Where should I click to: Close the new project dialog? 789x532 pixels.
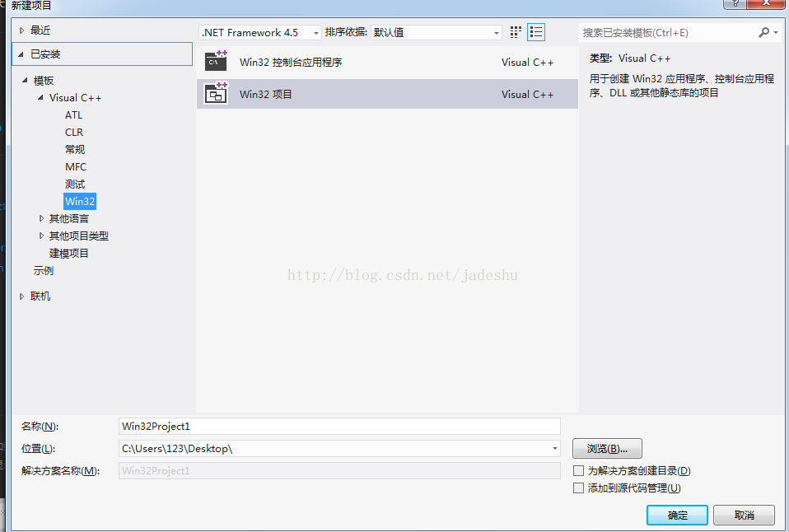[x=766, y=3]
